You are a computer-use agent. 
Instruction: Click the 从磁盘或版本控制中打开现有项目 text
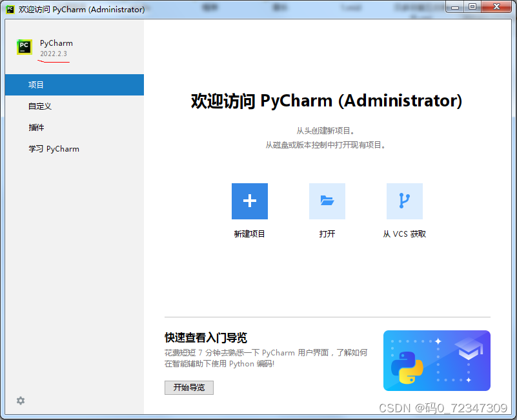point(325,145)
